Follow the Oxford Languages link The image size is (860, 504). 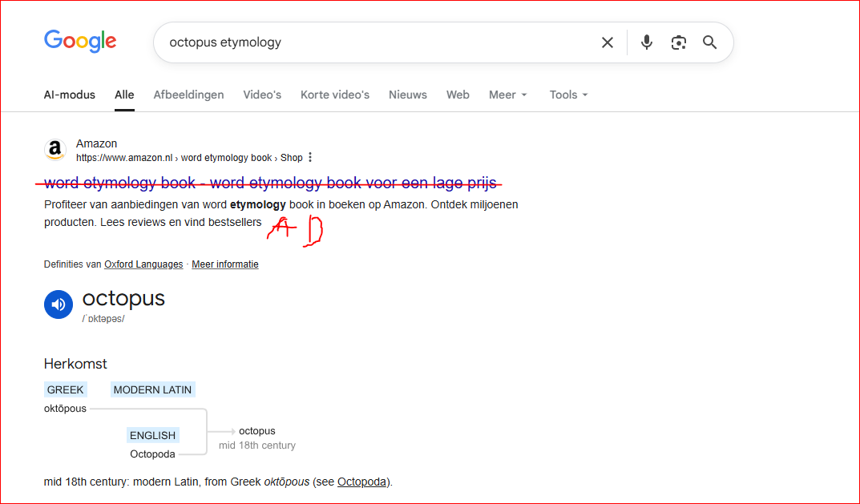click(x=143, y=264)
